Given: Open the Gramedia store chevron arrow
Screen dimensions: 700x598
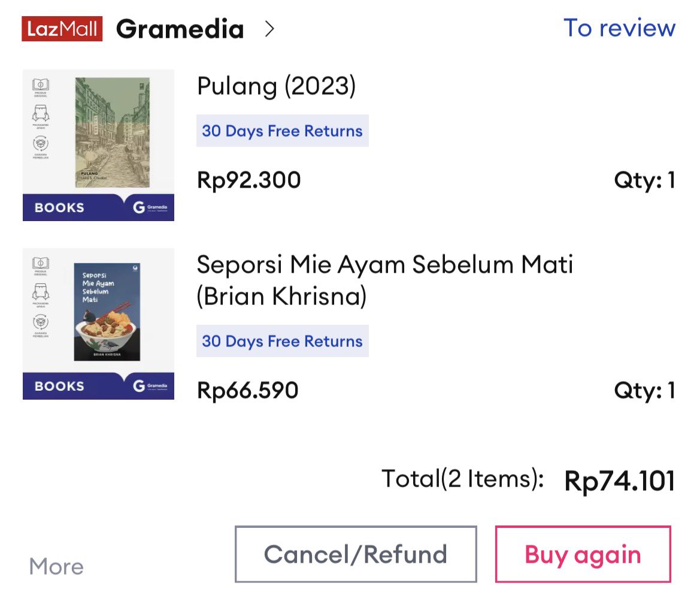Looking at the screenshot, I should 269,29.
